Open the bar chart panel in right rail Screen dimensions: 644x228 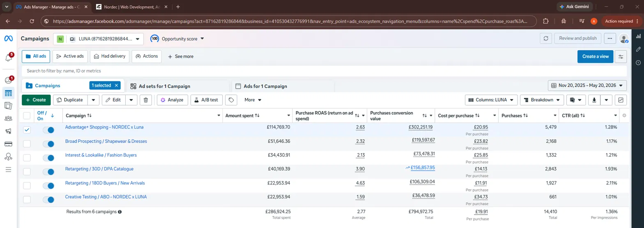(x=638, y=36)
